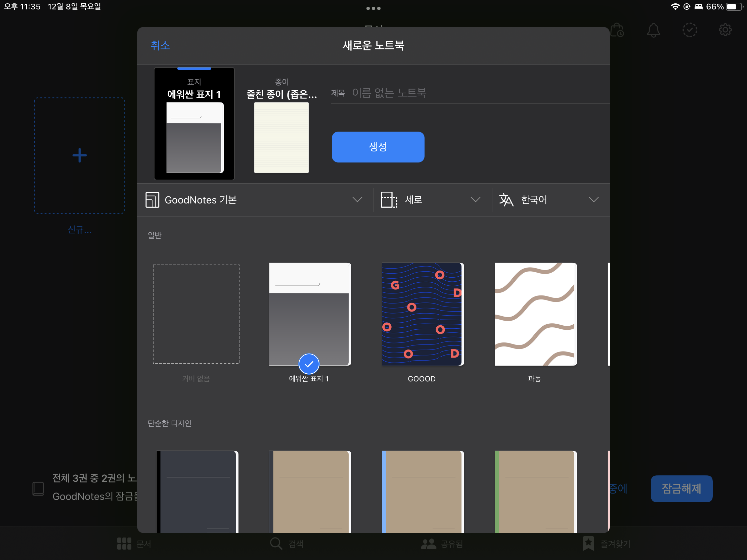Open the shop bag icon in header
747x560 pixels.
coord(617,30)
